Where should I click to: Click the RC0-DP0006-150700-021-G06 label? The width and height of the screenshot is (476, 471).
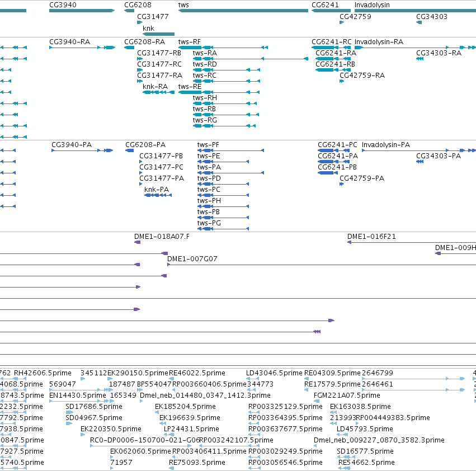pos(145,440)
